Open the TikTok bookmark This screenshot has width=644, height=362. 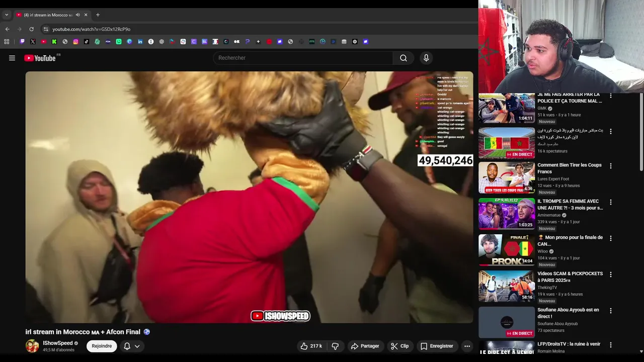click(87, 42)
